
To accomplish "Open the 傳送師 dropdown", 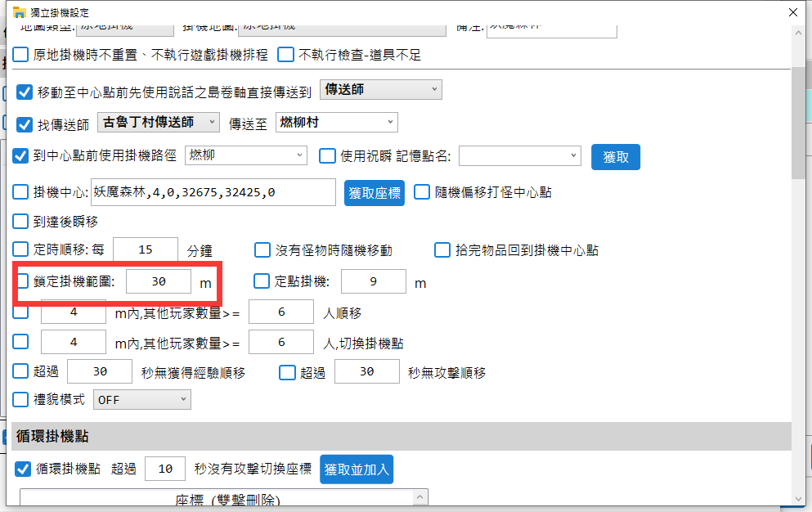I will tap(380, 90).
